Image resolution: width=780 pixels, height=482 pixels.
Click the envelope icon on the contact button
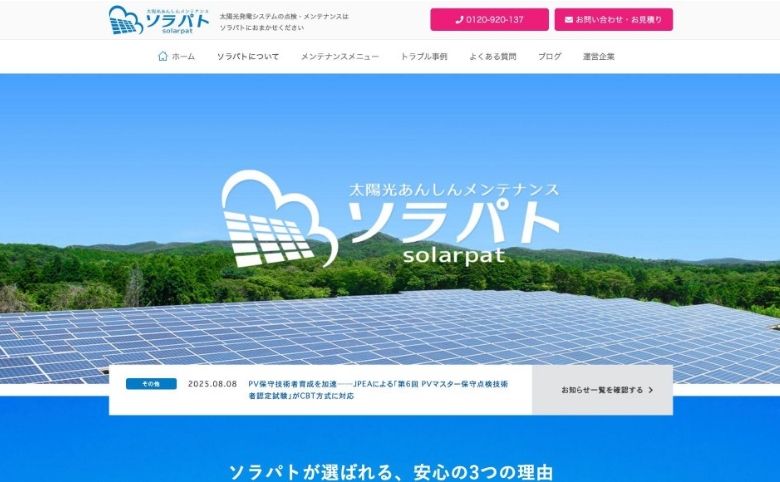coord(569,20)
